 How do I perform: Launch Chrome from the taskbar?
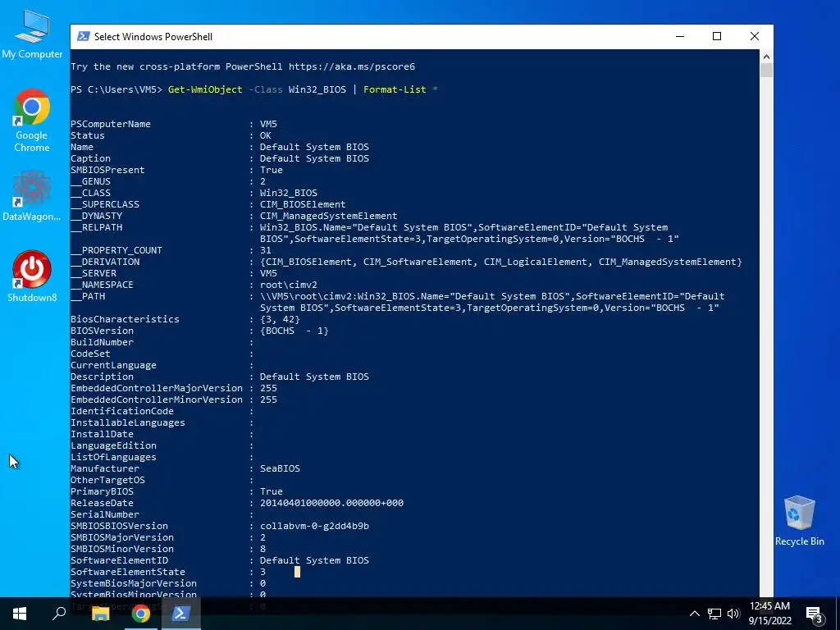(x=141, y=614)
